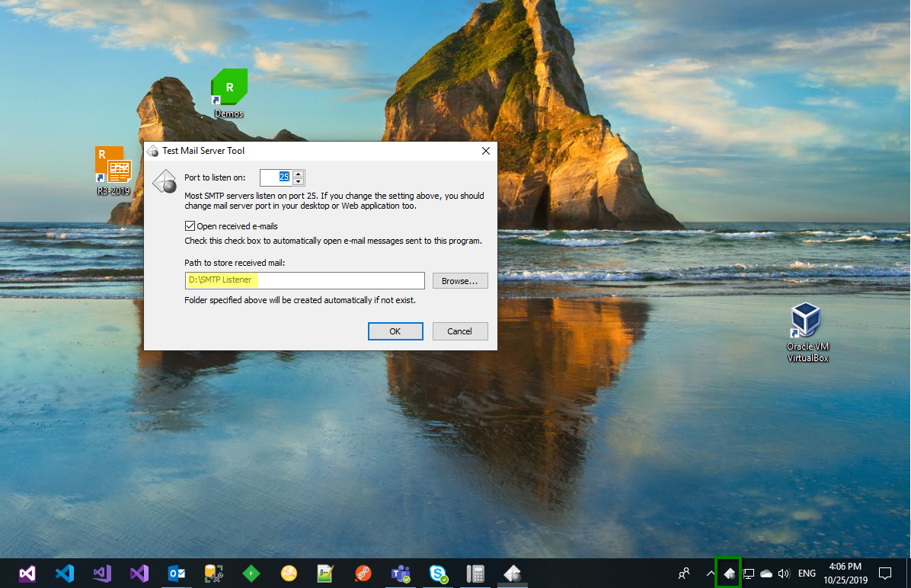Click the OK button
The image size is (911, 588).
395,331
